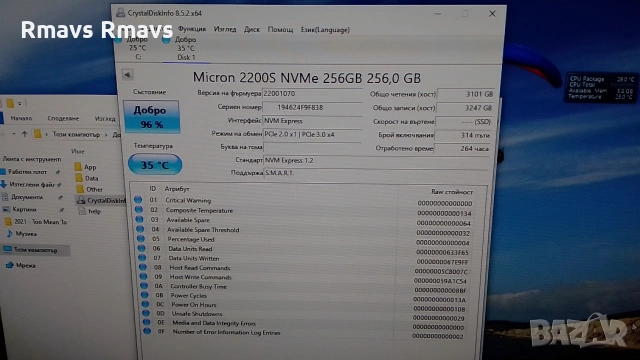Select the Critical Warning attribute row
The height and width of the screenshot is (360, 640).
coord(304,201)
